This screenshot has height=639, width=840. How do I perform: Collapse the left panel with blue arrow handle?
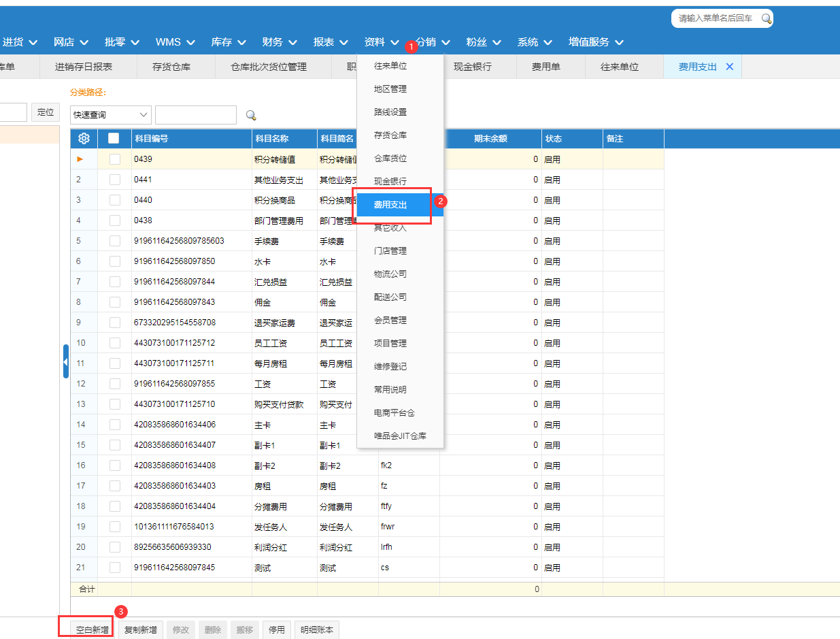[x=65, y=361]
